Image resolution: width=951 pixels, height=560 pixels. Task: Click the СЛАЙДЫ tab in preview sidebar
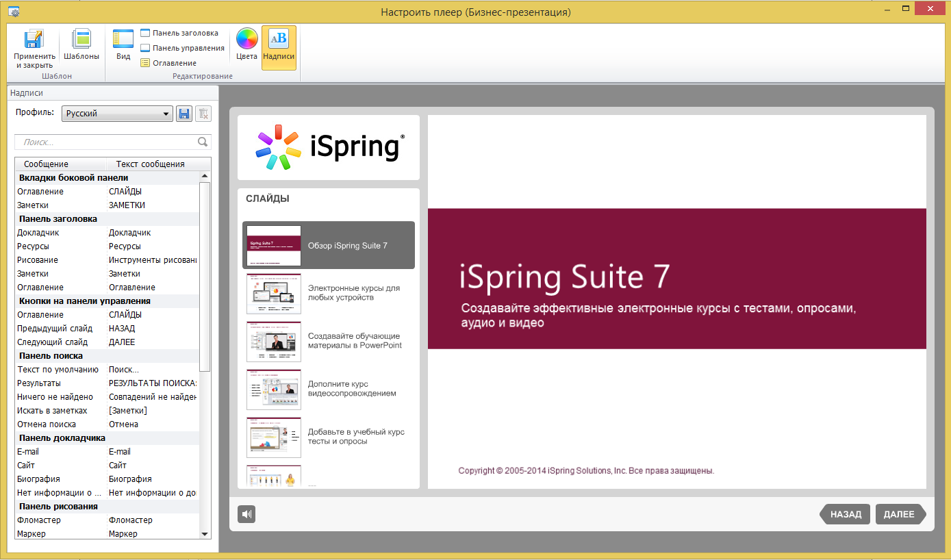click(x=268, y=199)
